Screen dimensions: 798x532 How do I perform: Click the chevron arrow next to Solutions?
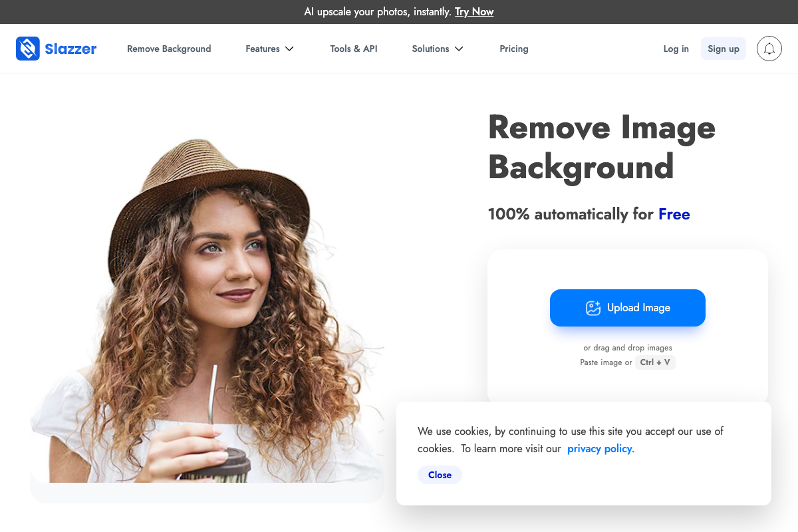point(459,49)
